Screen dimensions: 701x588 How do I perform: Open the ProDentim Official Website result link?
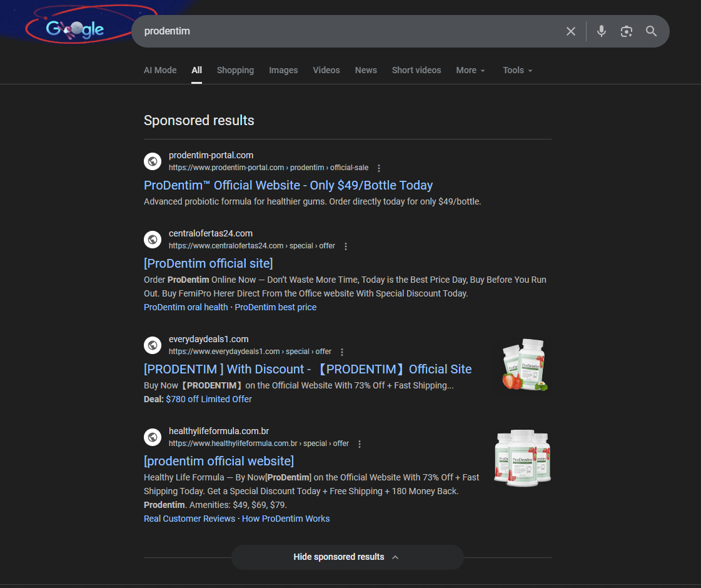288,185
